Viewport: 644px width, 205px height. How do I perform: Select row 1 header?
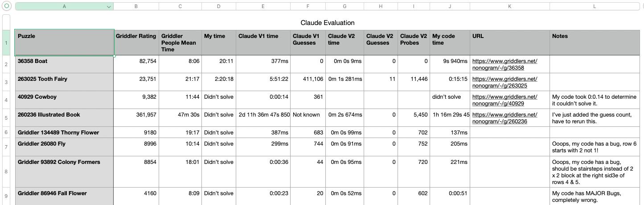[x=6, y=43]
